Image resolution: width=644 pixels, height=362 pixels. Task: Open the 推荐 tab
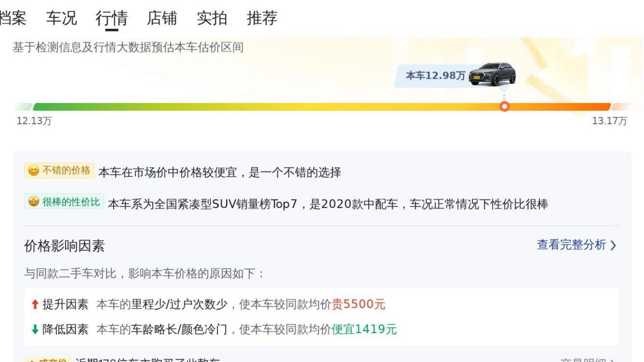pos(262,19)
